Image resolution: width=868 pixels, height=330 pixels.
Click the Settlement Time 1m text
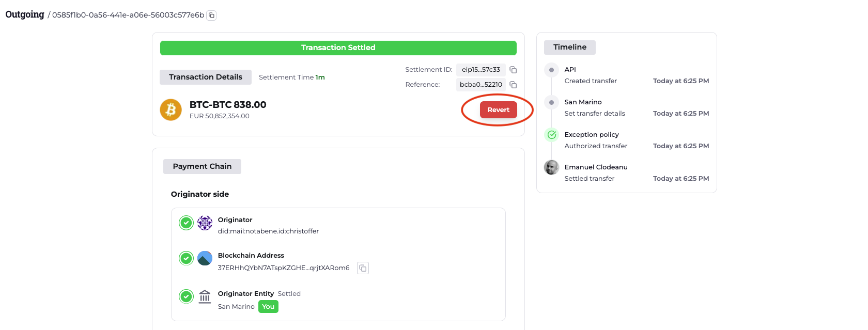292,77
